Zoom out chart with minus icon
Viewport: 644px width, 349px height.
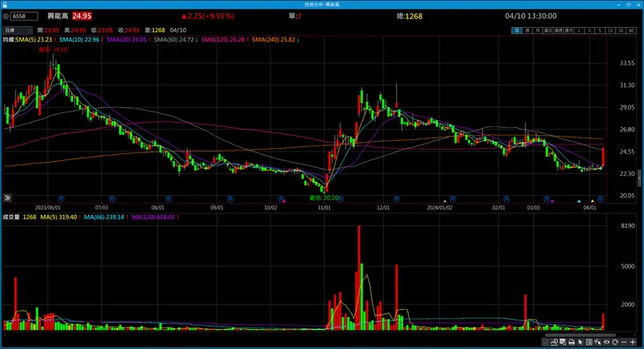click(624, 342)
